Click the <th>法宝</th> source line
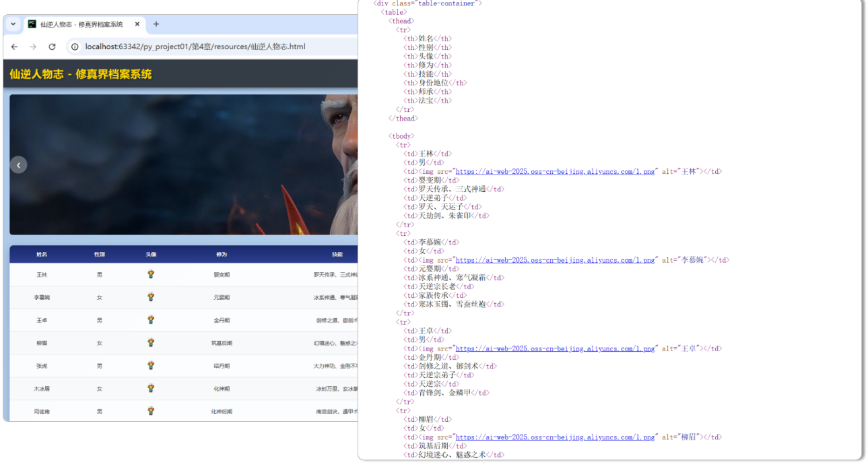 click(428, 101)
